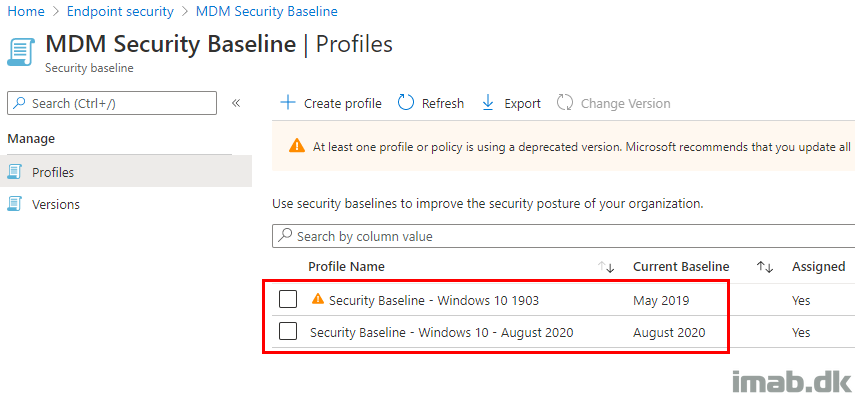Sort by Profile Name column arrows
855x394 pixels.
(606, 266)
